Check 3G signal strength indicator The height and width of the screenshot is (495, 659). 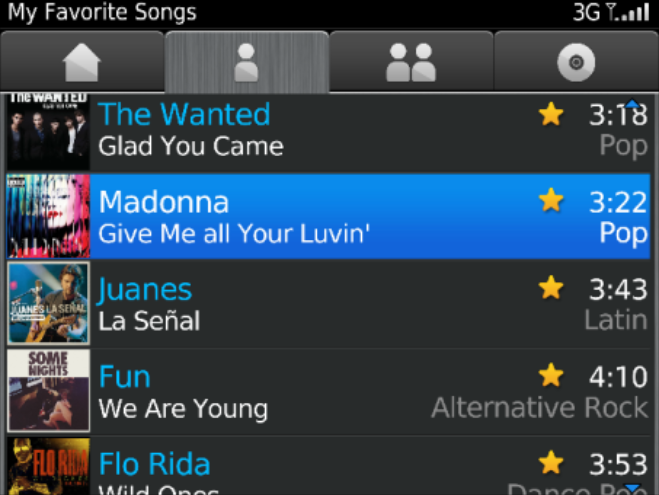pyautogui.click(x=611, y=12)
